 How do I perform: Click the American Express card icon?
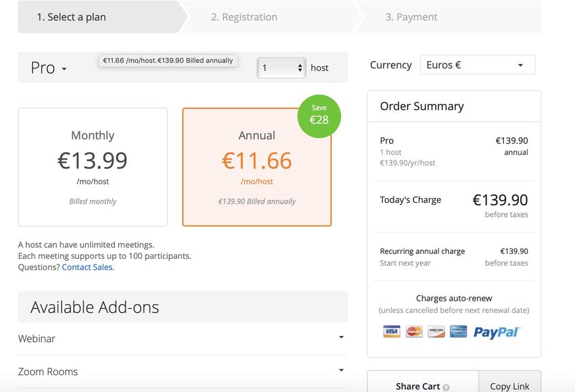[x=459, y=332]
